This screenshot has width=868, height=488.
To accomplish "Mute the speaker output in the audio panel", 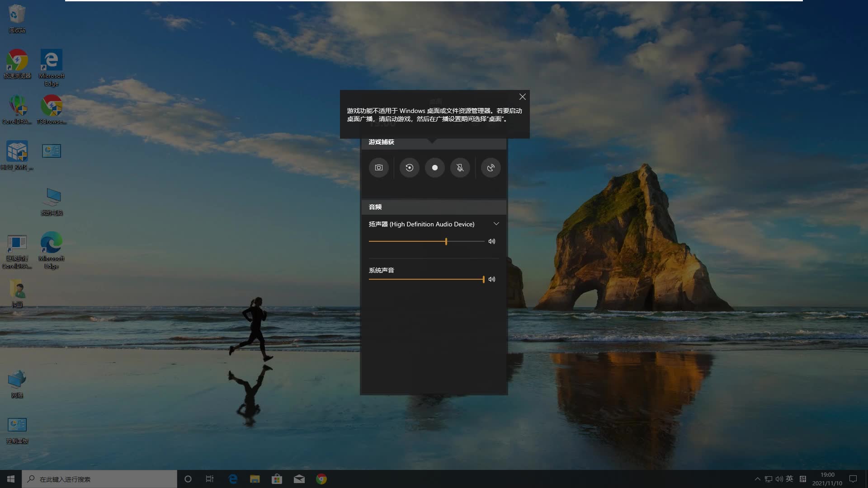I will pos(492,241).
